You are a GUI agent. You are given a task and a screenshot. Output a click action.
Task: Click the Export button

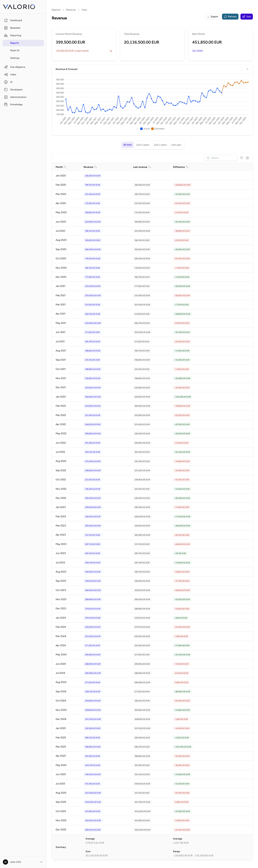(x=212, y=16)
